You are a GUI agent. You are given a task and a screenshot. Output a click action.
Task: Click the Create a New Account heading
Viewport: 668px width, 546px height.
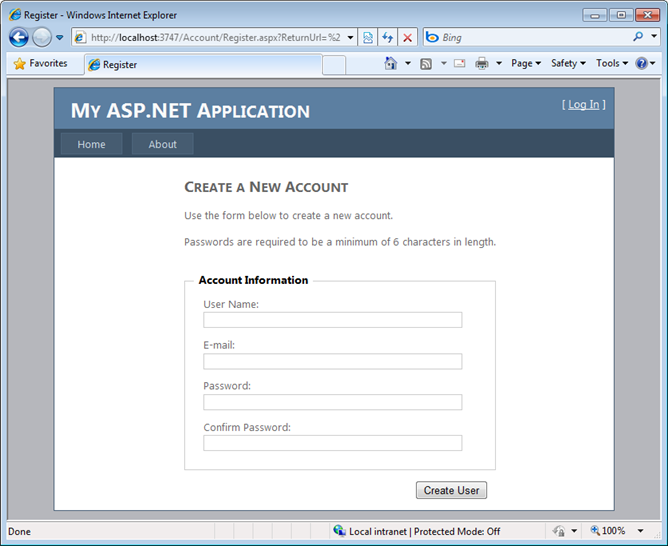pyautogui.click(x=266, y=187)
